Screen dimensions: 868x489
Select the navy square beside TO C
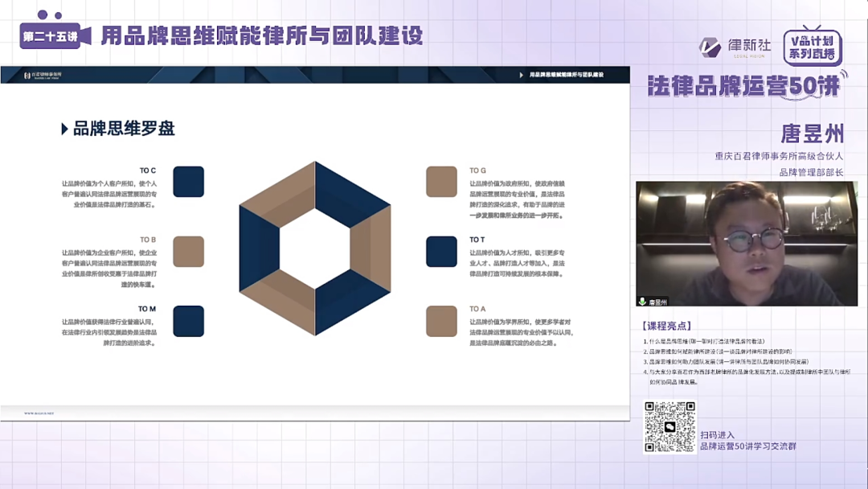click(x=189, y=181)
